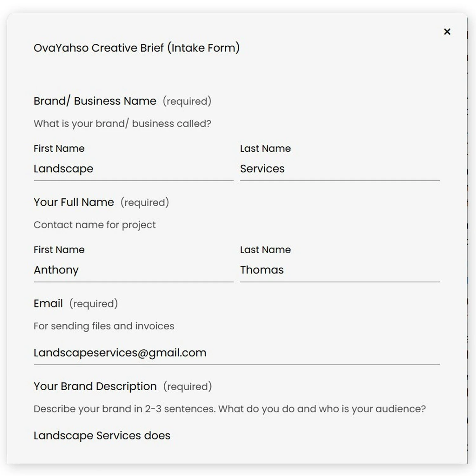The height and width of the screenshot is (476, 476).
Task: Click the OvaYahso Creative Brief form title
Action: [137, 48]
